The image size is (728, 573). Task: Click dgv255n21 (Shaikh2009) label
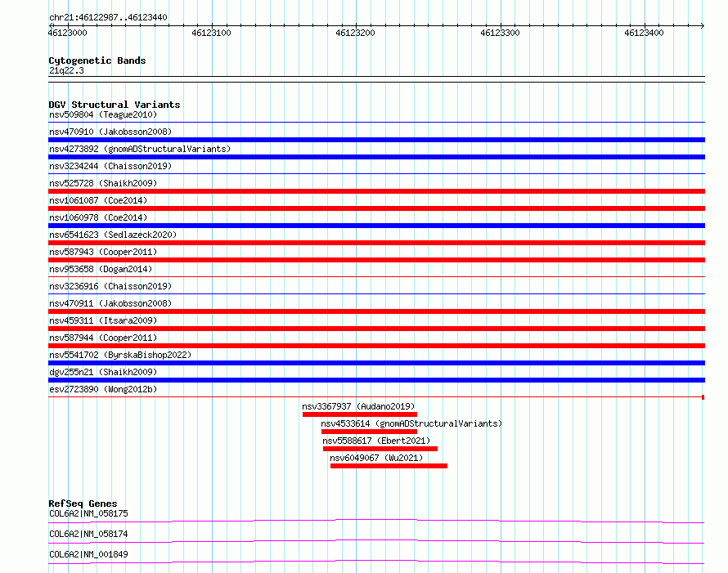103,372
